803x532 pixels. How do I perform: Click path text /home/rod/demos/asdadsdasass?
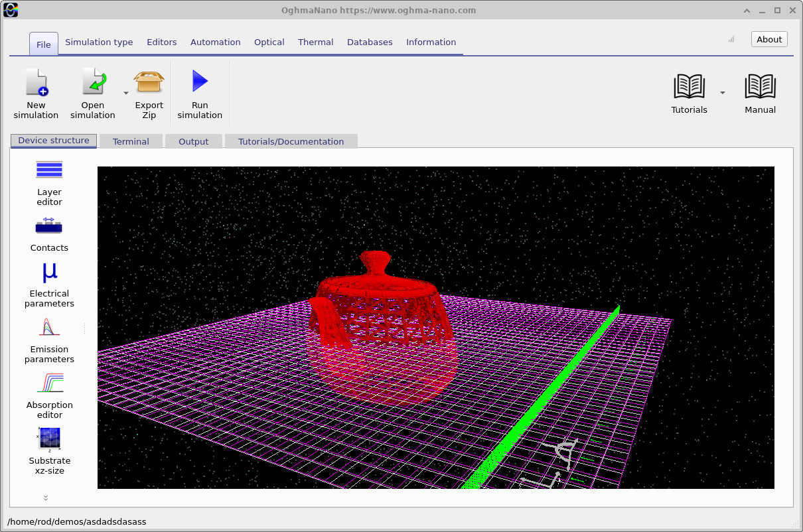[x=76, y=521]
